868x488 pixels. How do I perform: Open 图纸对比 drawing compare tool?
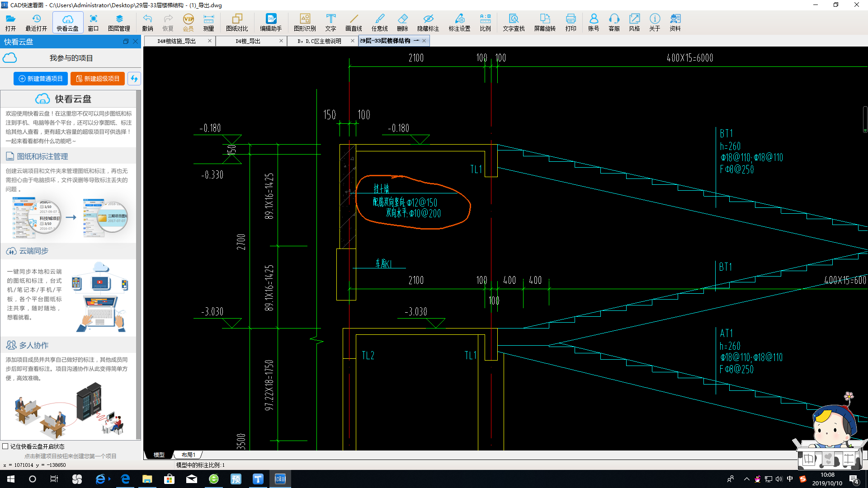pyautogui.click(x=237, y=22)
